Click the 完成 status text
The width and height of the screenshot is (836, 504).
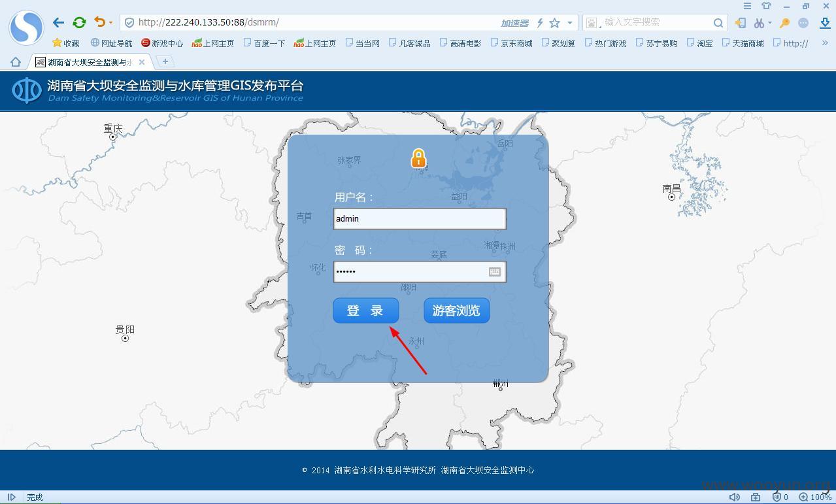(x=35, y=497)
